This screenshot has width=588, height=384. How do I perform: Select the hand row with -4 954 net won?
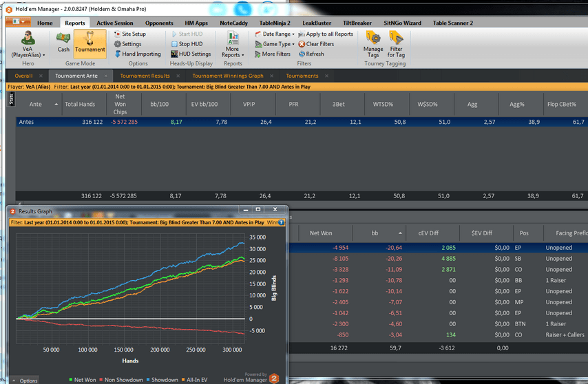(x=438, y=248)
